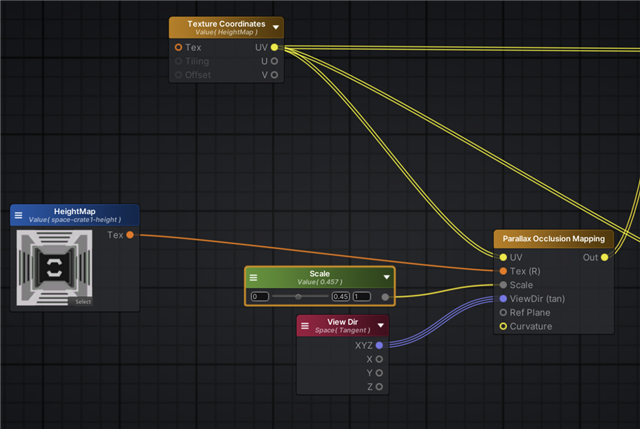Click the Tex input port on Texture Coordinates

[x=178, y=47]
